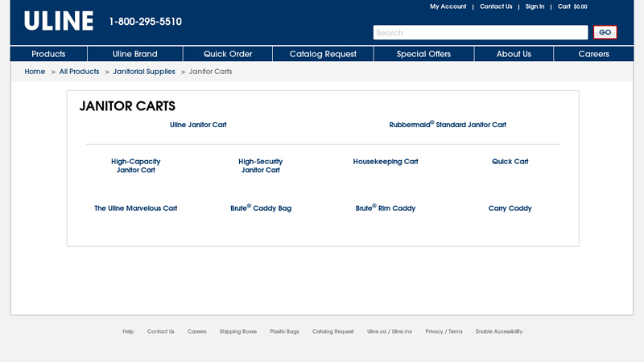Focus the search input field
Viewport: 644px width, 362px height.
(480, 33)
